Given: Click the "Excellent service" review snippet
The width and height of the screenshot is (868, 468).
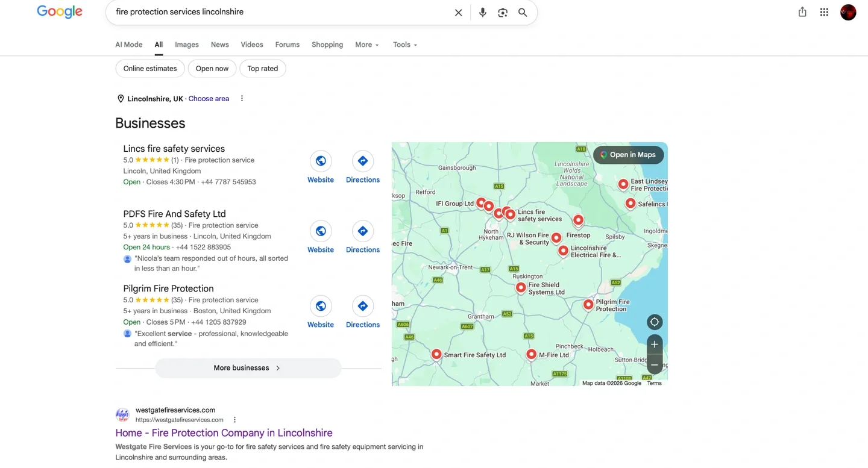Looking at the screenshot, I should [x=211, y=339].
